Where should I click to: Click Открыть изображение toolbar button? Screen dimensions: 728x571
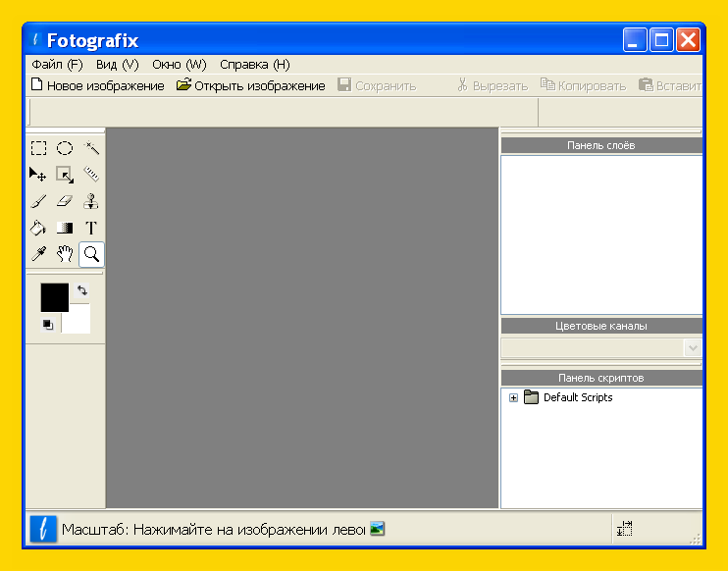(251, 86)
